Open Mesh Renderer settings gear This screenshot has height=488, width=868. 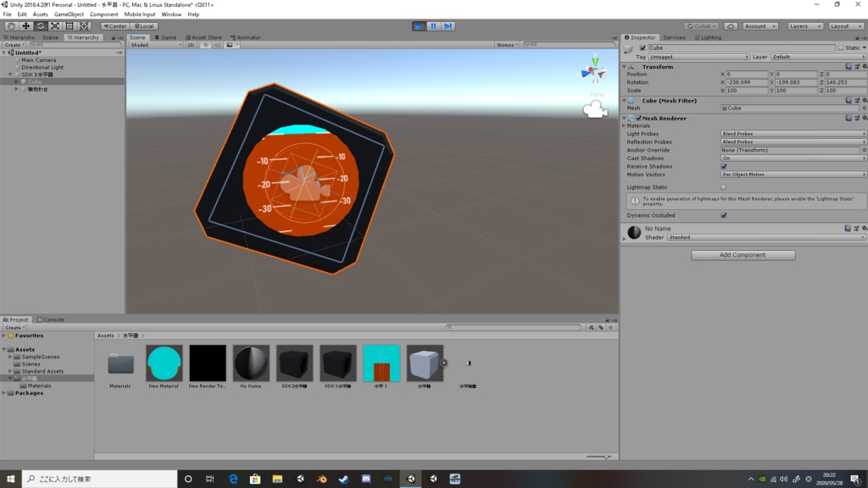tap(864, 118)
